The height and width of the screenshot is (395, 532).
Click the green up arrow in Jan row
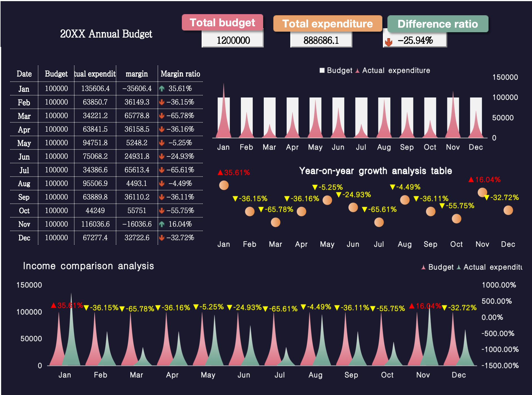pyautogui.click(x=162, y=89)
